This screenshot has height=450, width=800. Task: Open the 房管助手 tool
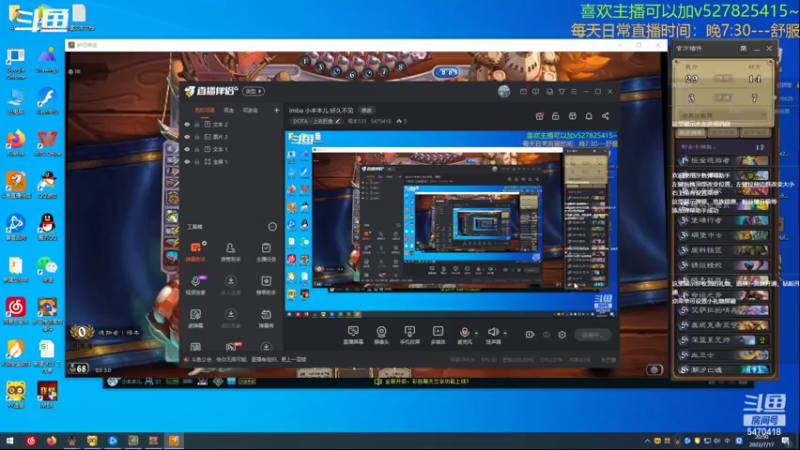(x=231, y=252)
